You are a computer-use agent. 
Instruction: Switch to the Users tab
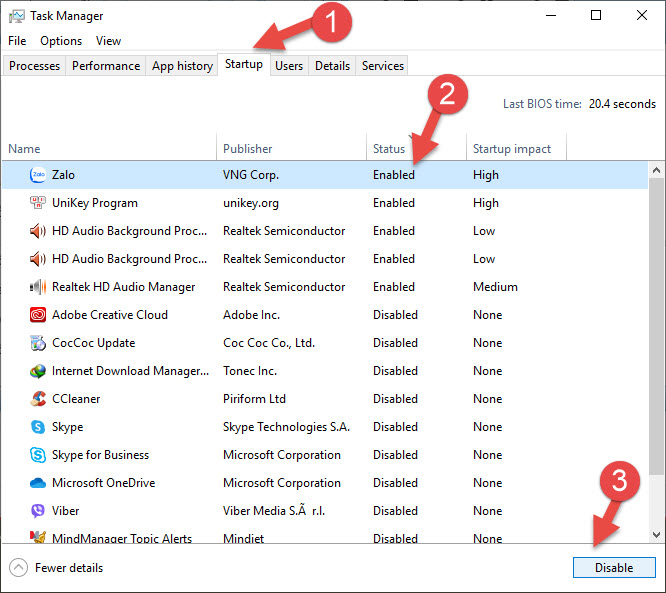(x=289, y=66)
